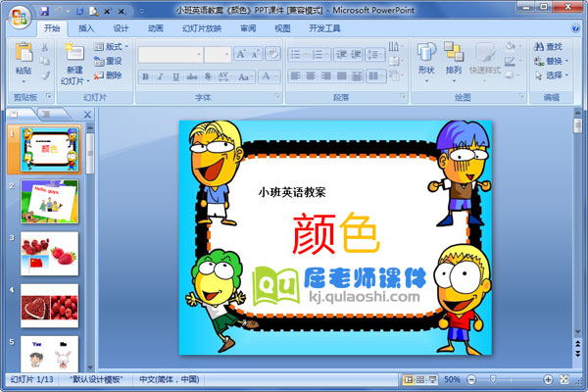Image resolution: width=588 pixels, height=392 pixels.
Task: Zoom out with the minus button
Action: 471,379
